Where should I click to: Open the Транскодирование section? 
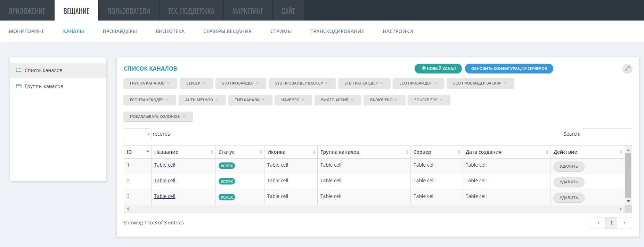(x=337, y=31)
